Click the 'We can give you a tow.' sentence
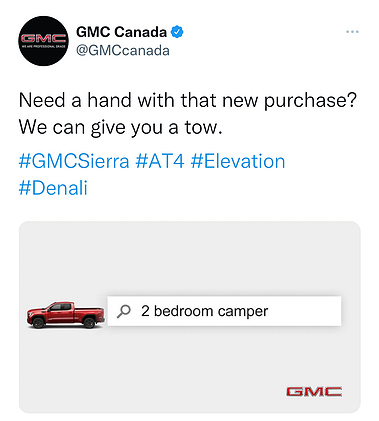379x421 pixels. click(120, 127)
